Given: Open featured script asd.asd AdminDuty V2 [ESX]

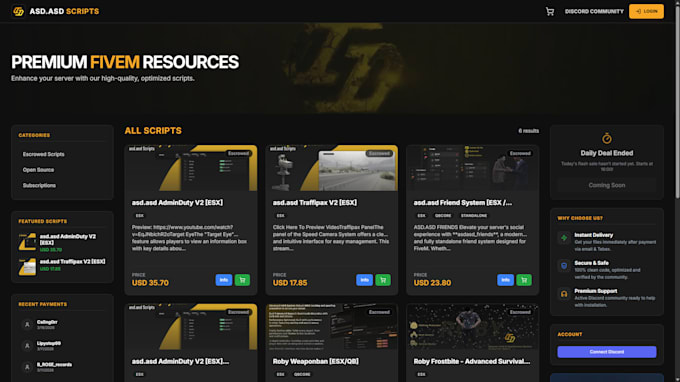Looking at the screenshot, I should click(x=68, y=239).
